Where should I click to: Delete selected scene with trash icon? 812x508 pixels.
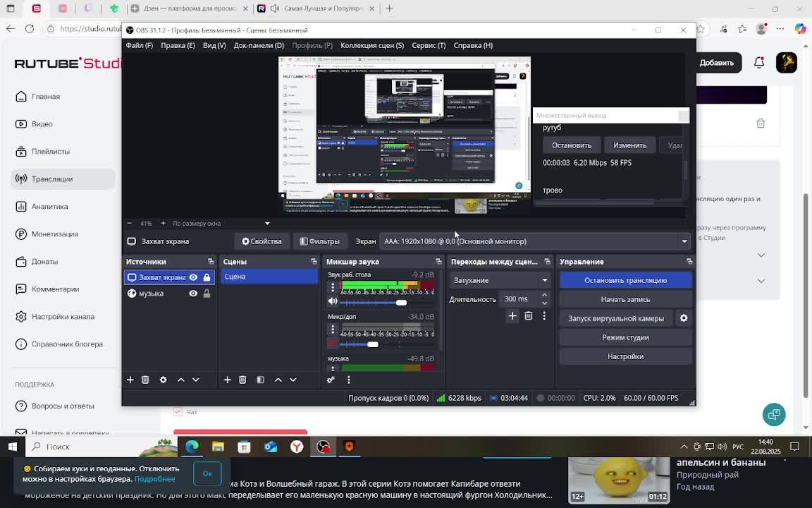(242, 380)
